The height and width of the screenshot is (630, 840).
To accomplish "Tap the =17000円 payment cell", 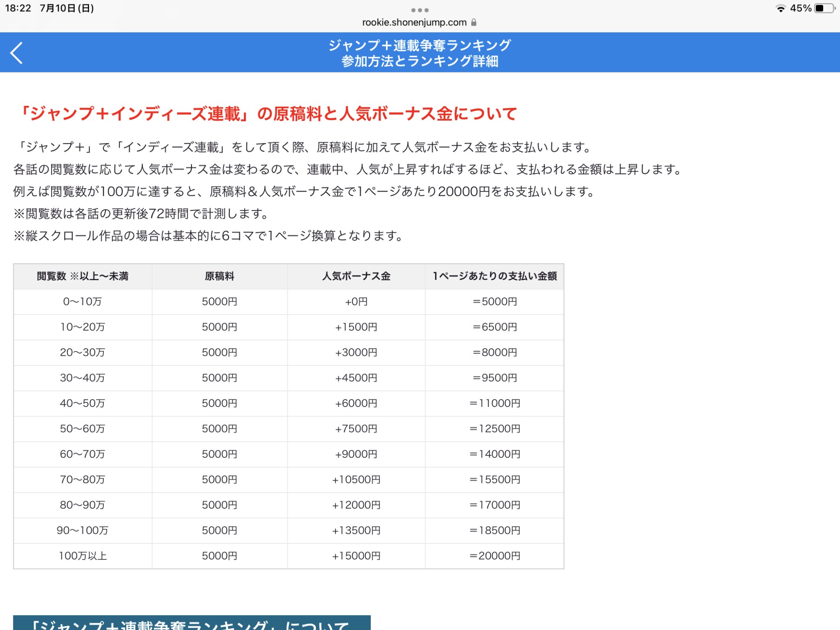I will [495, 505].
